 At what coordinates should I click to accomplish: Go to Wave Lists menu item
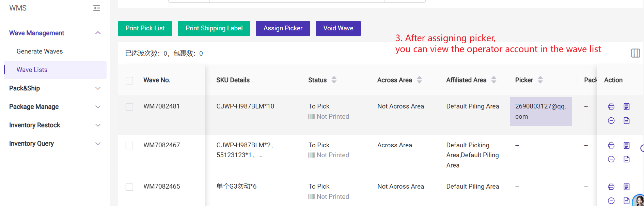coord(32,70)
